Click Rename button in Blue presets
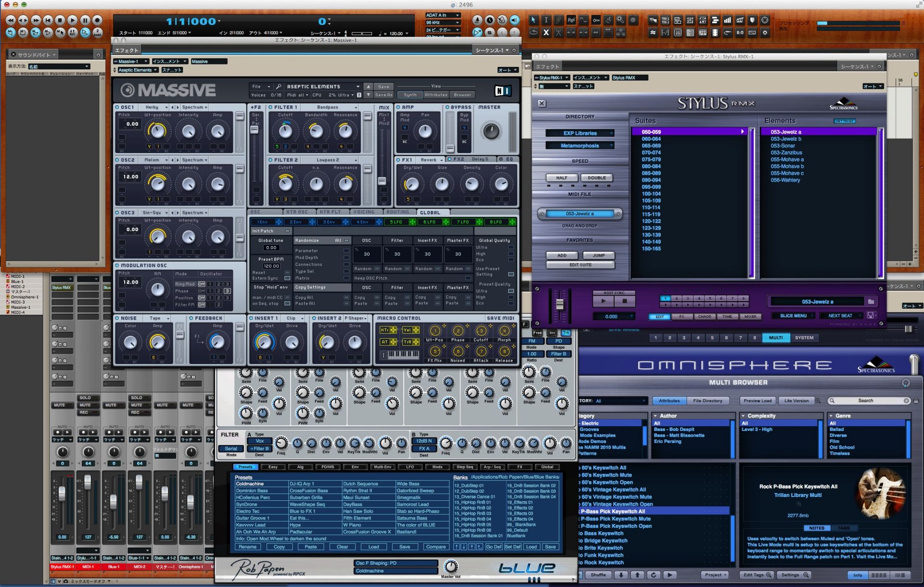Image resolution: width=924 pixels, height=587 pixels. (x=247, y=547)
